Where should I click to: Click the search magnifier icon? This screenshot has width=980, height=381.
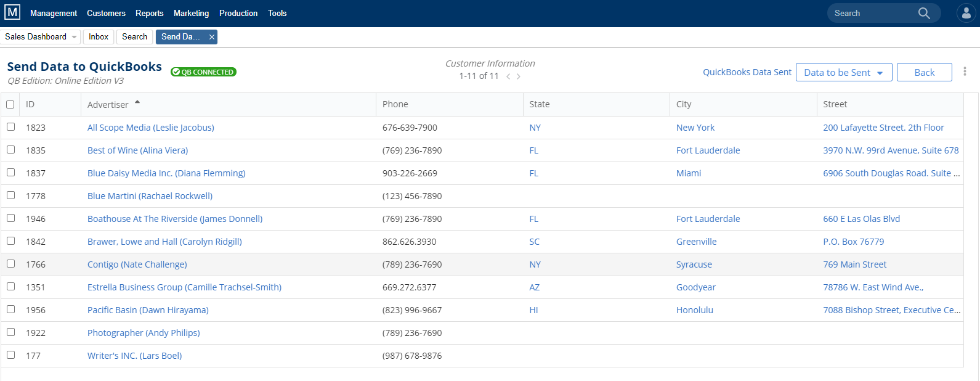click(x=924, y=13)
